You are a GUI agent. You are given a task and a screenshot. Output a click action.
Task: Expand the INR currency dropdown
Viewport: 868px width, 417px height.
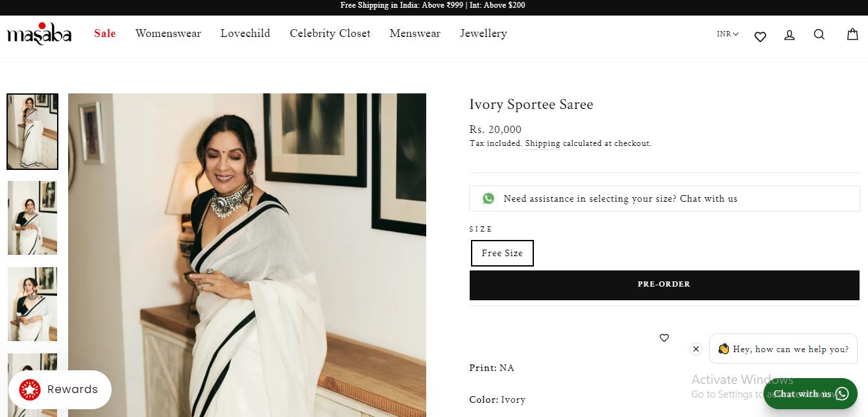coord(727,34)
